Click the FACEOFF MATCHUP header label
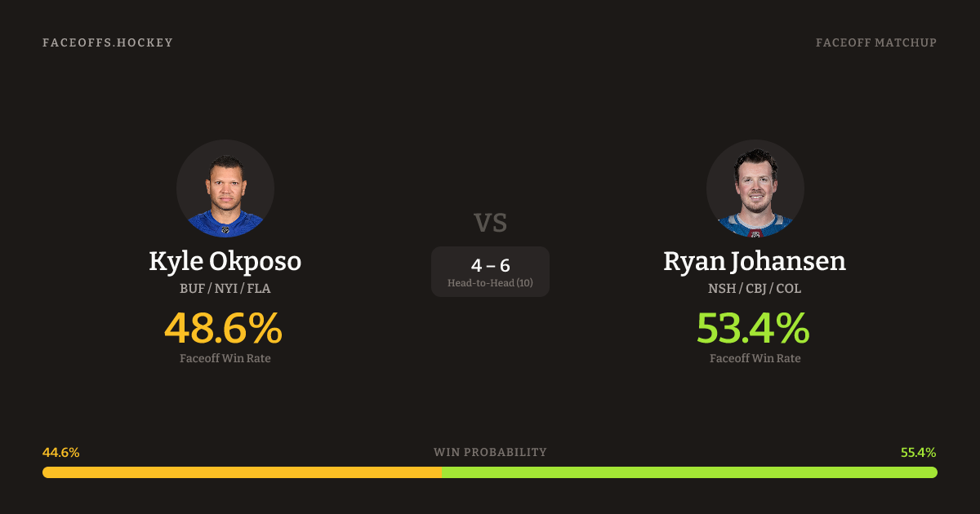 pyautogui.click(x=875, y=42)
